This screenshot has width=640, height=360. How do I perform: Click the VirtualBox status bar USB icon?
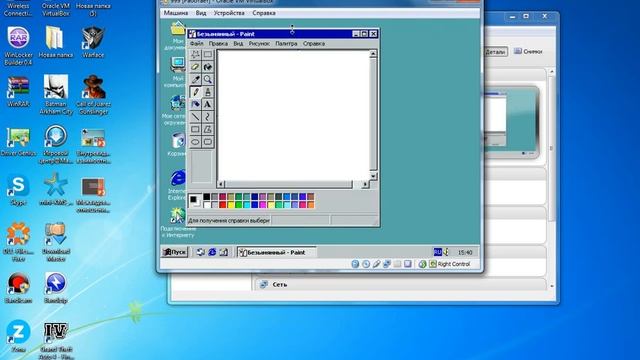376,264
